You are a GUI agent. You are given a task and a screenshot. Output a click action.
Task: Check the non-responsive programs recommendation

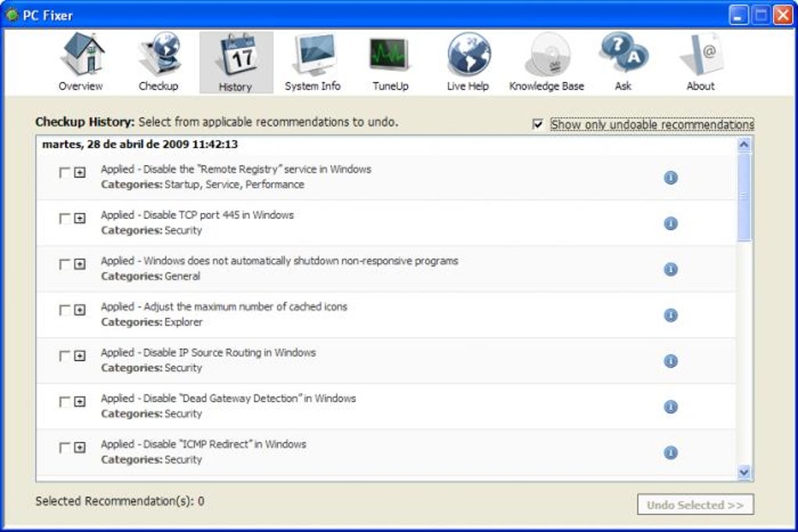point(65,264)
